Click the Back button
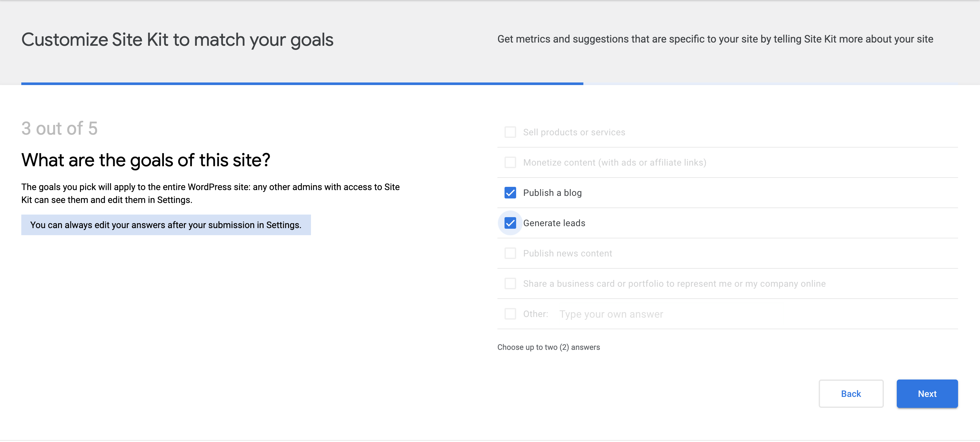 coord(851,394)
